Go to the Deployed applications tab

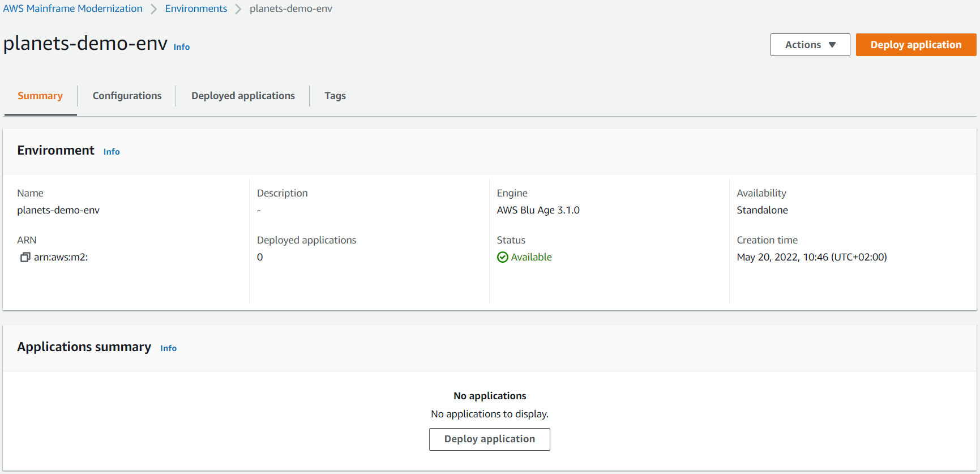click(x=243, y=96)
